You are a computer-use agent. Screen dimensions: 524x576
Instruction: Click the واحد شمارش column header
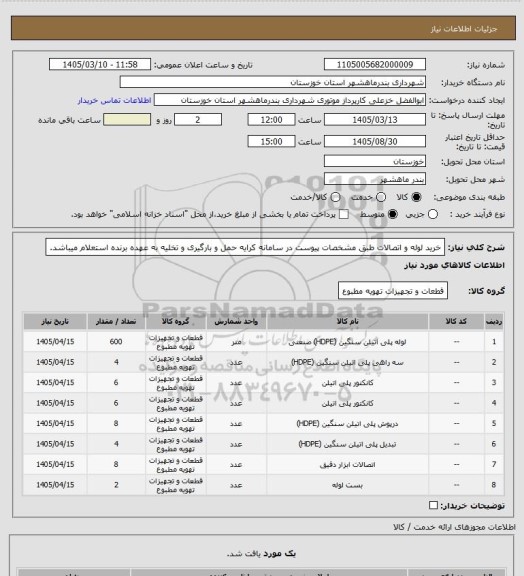tap(236, 321)
